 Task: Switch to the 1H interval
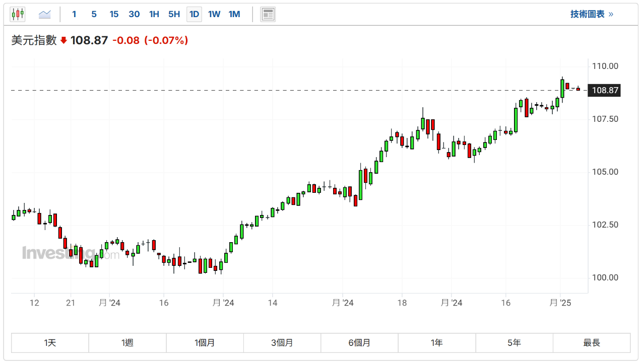tap(154, 14)
